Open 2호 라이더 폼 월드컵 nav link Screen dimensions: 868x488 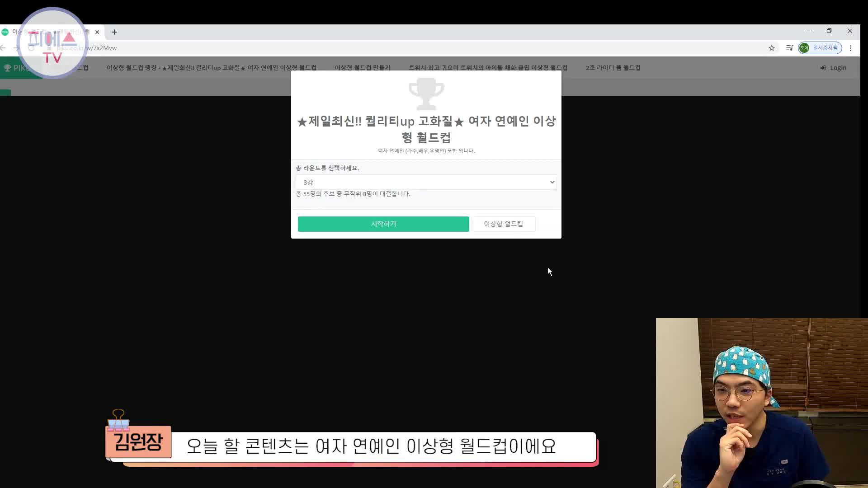(x=613, y=68)
